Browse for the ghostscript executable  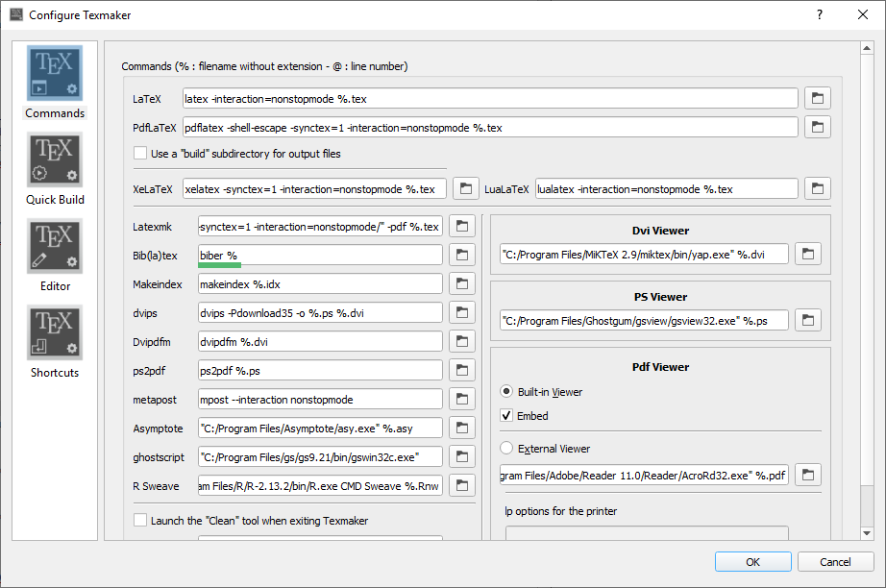(x=462, y=456)
